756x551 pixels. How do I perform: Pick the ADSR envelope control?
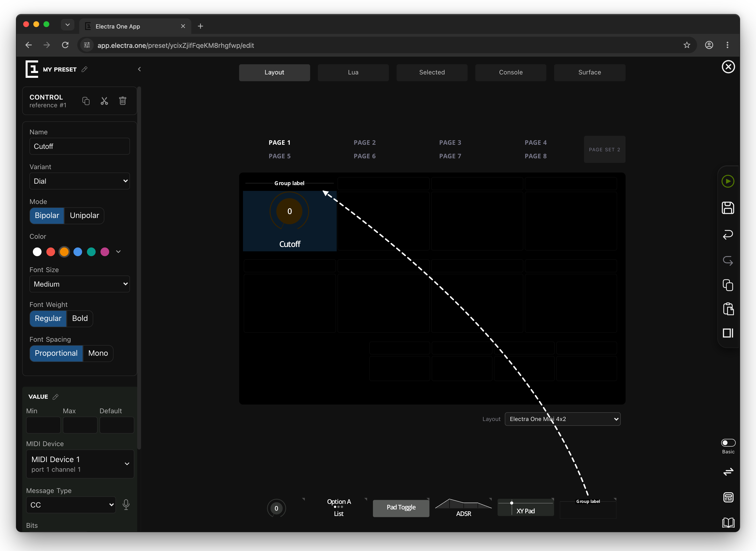[x=463, y=508]
